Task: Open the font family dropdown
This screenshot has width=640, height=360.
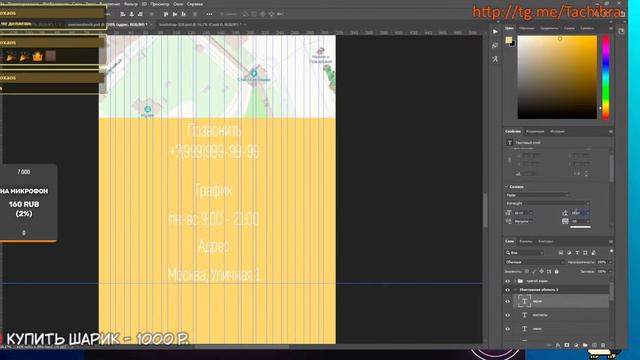Action: tap(537, 195)
